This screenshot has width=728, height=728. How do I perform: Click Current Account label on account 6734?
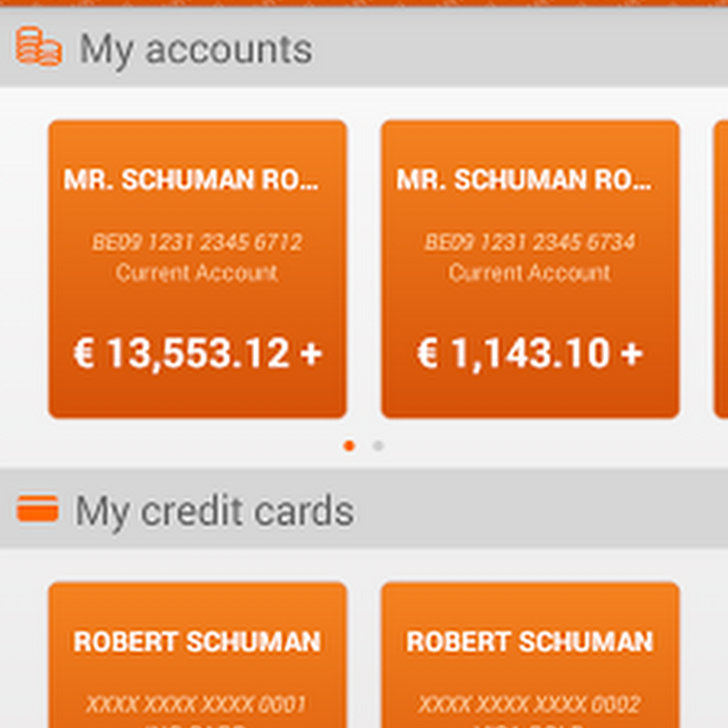click(x=530, y=273)
